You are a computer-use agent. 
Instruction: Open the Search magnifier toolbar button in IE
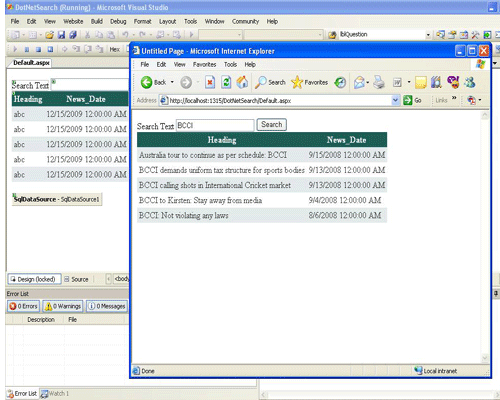tap(270, 82)
